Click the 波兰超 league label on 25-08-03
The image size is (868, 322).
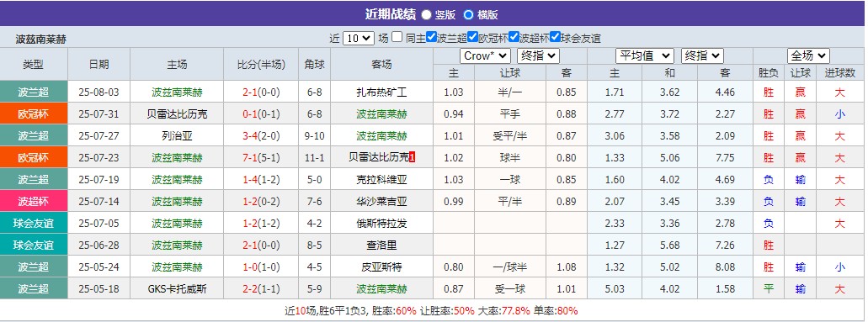(34, 92)
